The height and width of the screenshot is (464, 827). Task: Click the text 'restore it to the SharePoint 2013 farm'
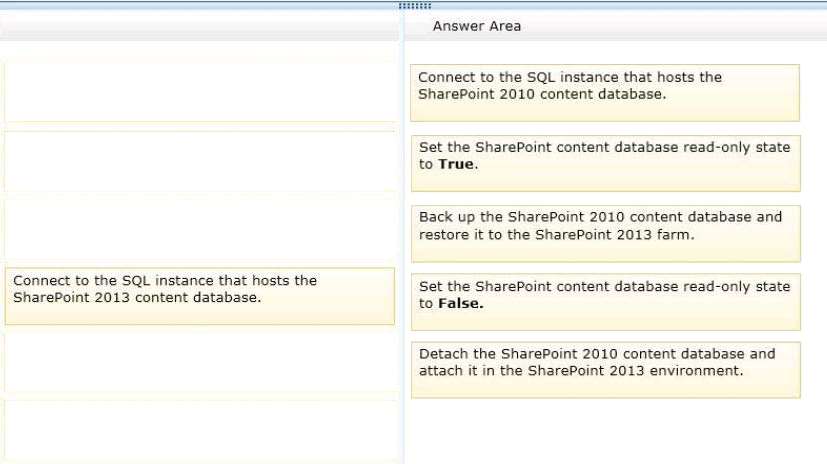556,235
